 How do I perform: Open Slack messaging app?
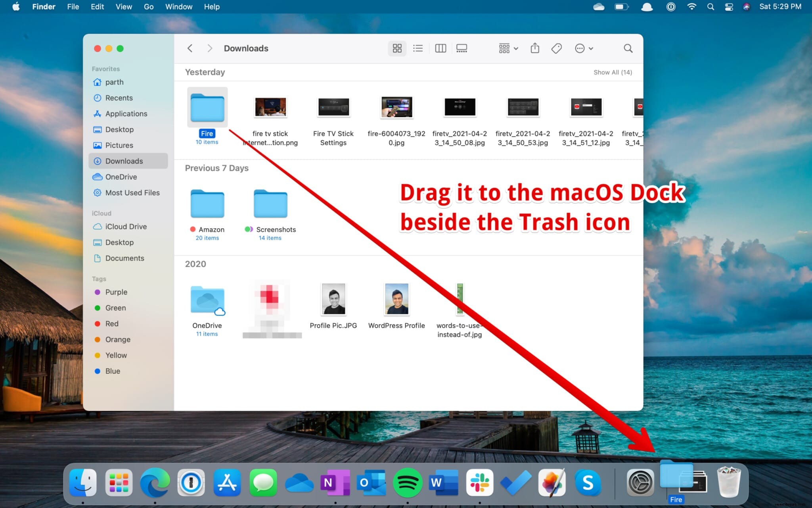(479, 482)
